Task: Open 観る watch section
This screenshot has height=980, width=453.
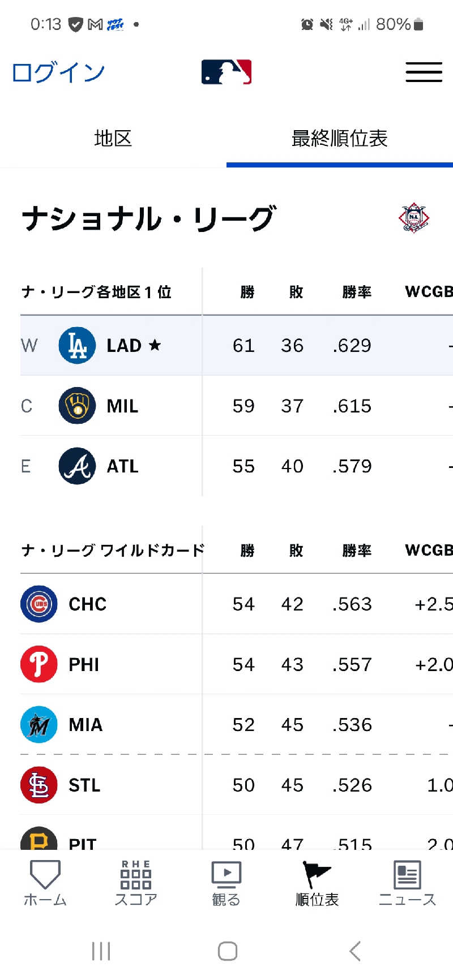Action: [226, 884]
